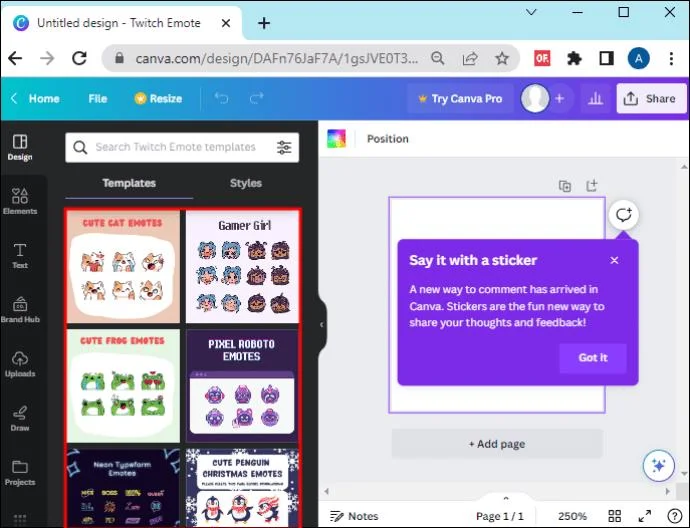This screenshot has width=690, height=528.
Task: Open Chrome profile avatar A
Action: [639, 58]
